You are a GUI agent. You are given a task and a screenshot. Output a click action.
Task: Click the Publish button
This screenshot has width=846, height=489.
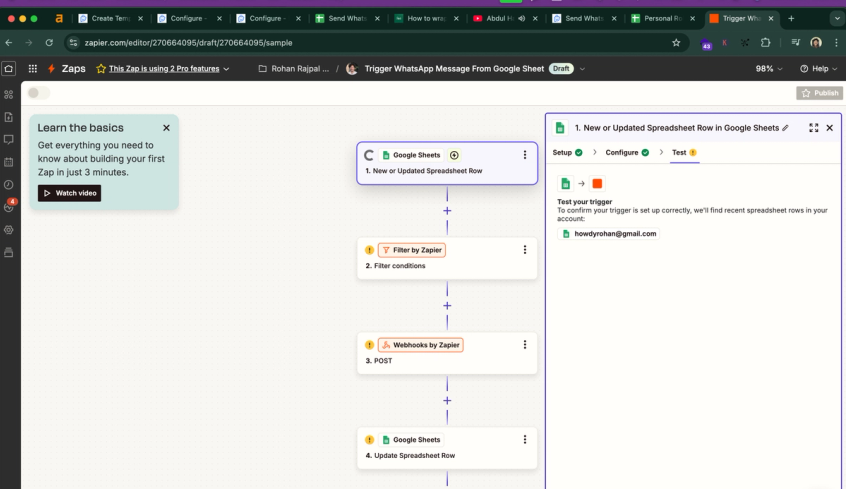click(820, 93)
